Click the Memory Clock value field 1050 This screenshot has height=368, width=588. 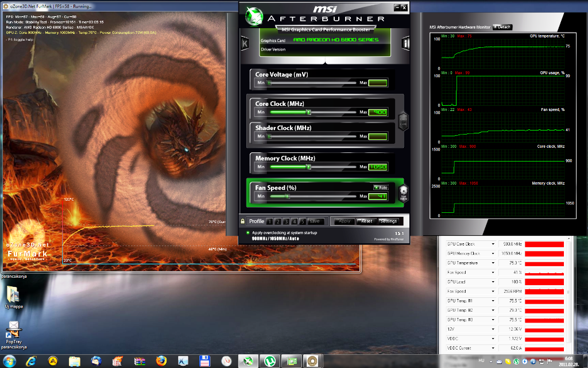[378, 167]
